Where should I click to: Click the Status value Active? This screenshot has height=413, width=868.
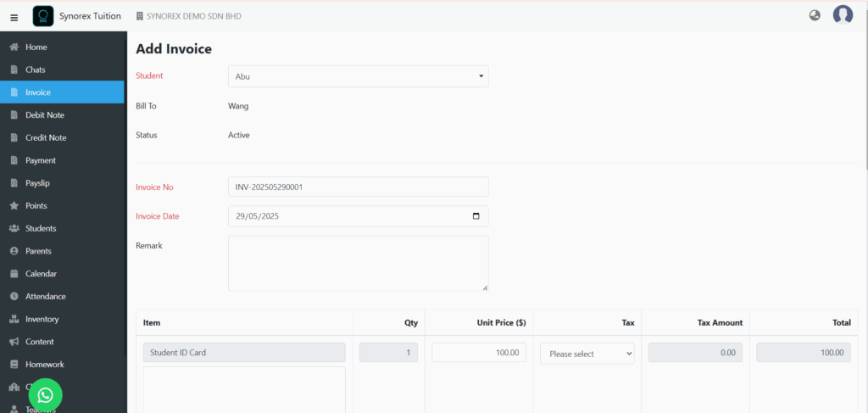pos(239,135)
